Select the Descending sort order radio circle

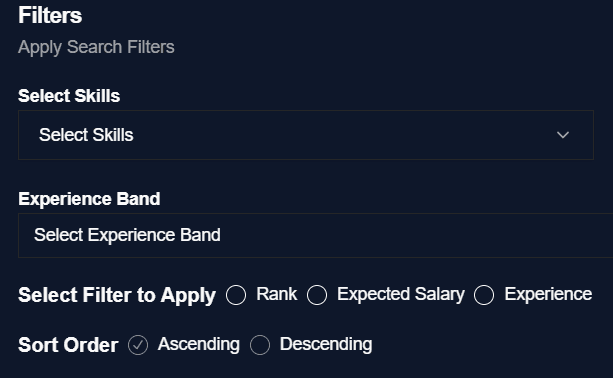tap(260, 345)
